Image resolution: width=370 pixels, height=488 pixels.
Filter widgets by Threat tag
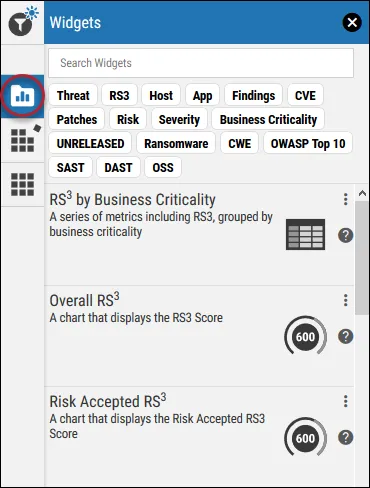(73, 96)
